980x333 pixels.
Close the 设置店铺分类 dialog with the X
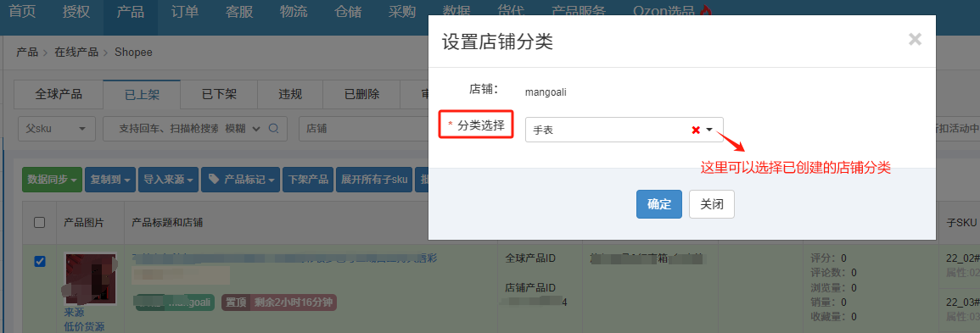coord(915,40)
